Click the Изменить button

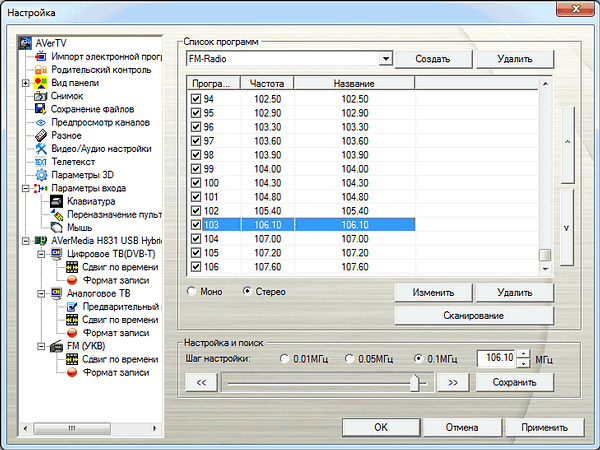pos(433,293)
